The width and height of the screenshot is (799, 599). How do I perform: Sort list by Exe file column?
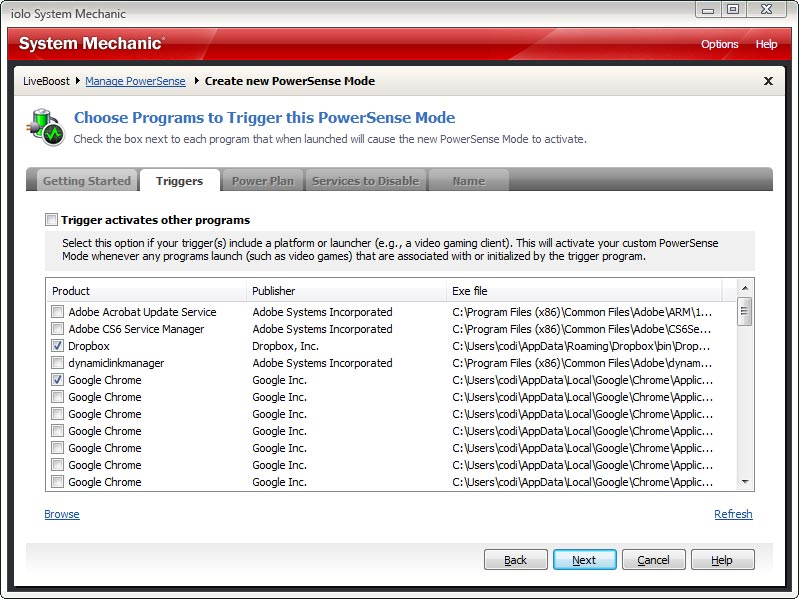[584, 291]
